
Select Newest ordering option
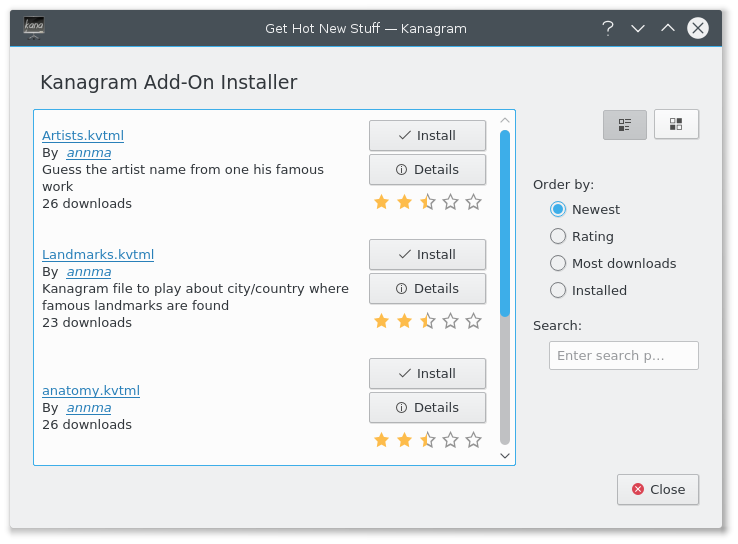(x=585, y=209)
